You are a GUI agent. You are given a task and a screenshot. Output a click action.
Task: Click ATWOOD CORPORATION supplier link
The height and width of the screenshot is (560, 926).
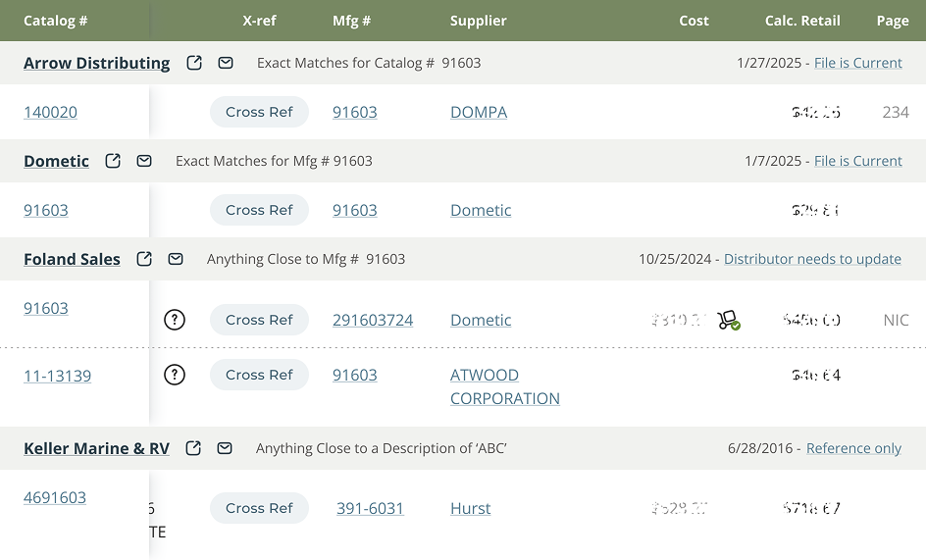pyautogui.click(x=504, y=386)
